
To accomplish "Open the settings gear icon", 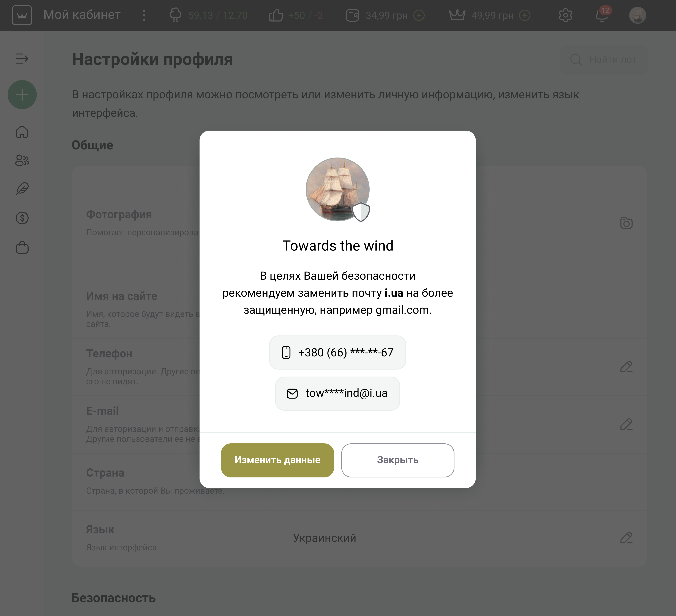I will tap(566, 15).
